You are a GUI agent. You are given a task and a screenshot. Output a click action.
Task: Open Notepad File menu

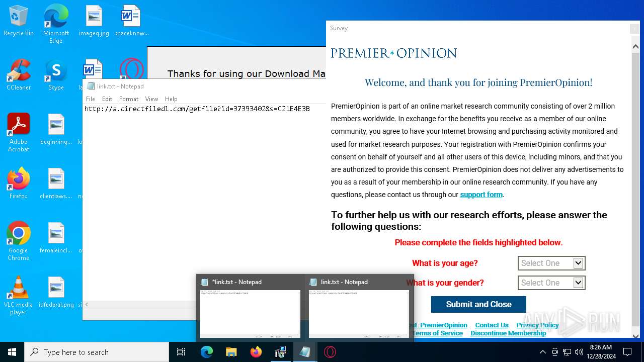(91, 99)
